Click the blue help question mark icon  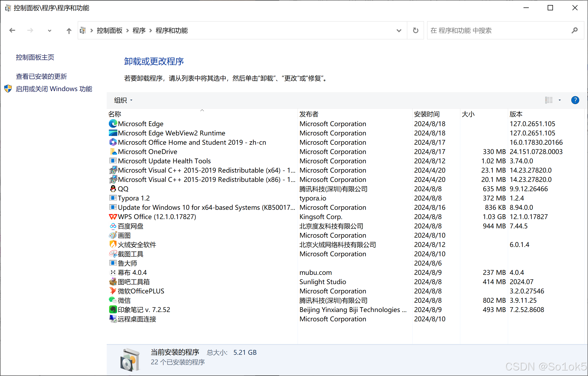pos(575,100)
